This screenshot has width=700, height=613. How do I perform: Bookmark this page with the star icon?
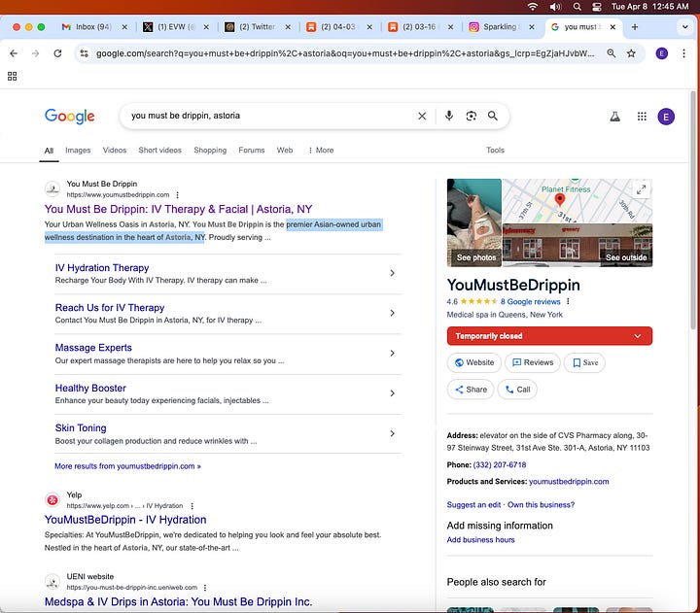(x=631, y=53)
